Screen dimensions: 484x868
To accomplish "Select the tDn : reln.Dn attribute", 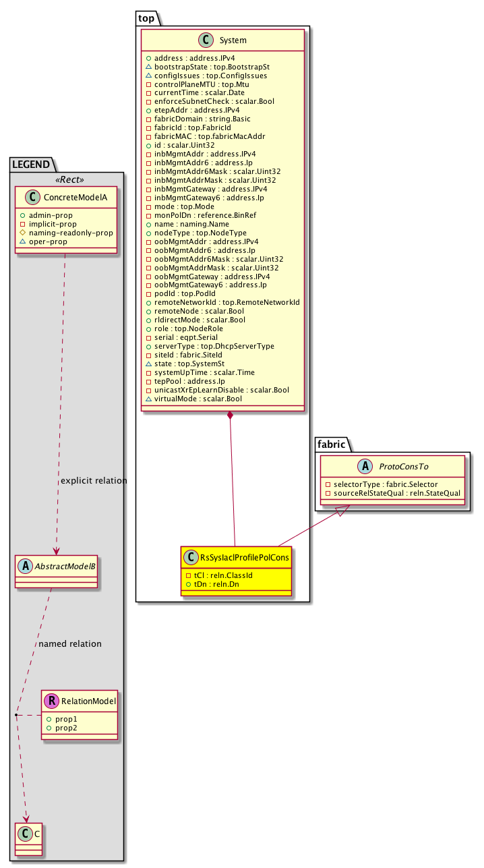I will pos(214,584).
